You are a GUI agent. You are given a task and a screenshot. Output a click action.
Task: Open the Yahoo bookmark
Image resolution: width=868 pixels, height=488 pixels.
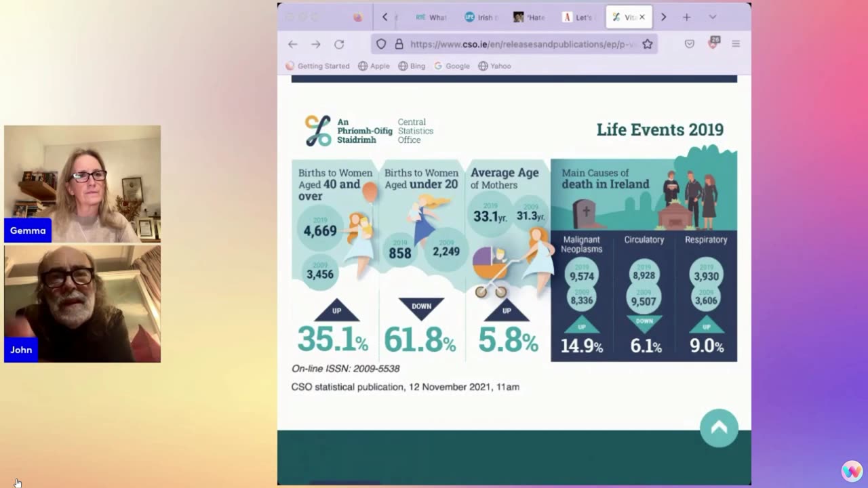[494, 66]
